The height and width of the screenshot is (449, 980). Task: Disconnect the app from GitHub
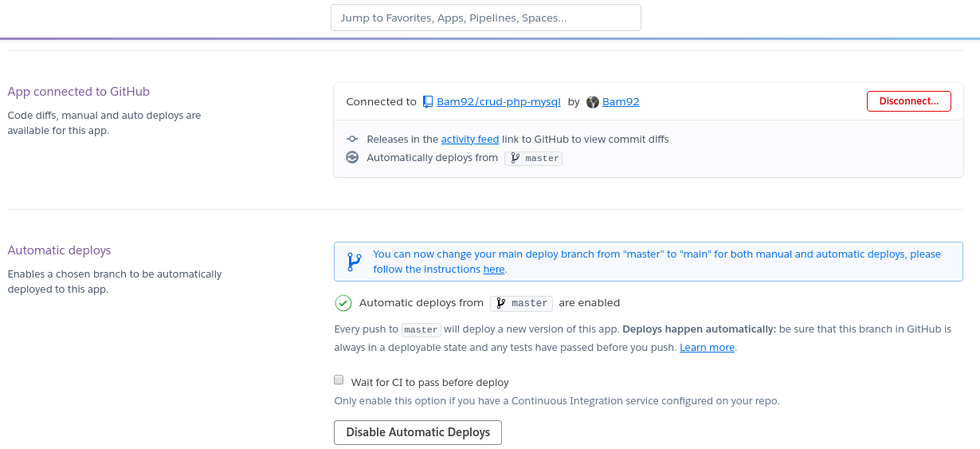tap(908, 101)
